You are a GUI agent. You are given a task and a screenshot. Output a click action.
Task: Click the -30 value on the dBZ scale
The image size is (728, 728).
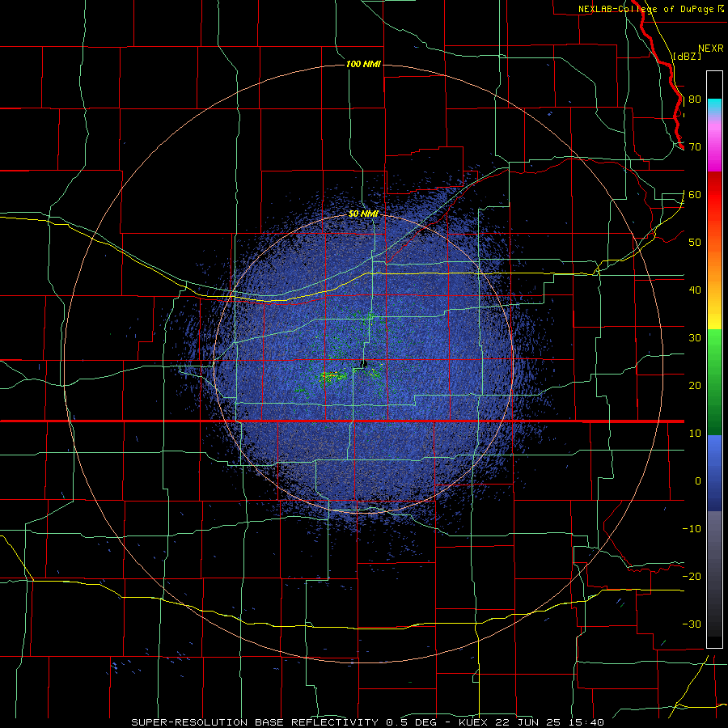click(x=692, y=624)
